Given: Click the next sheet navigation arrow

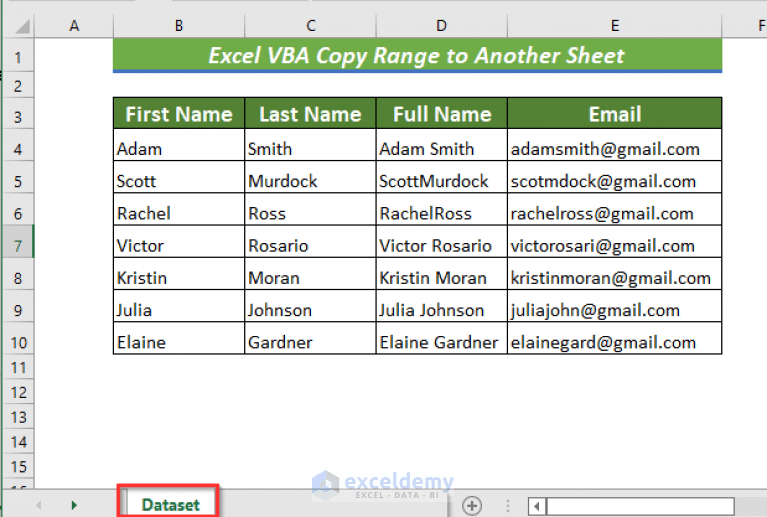Looking at the screenshot, I should tap(74, 505).
